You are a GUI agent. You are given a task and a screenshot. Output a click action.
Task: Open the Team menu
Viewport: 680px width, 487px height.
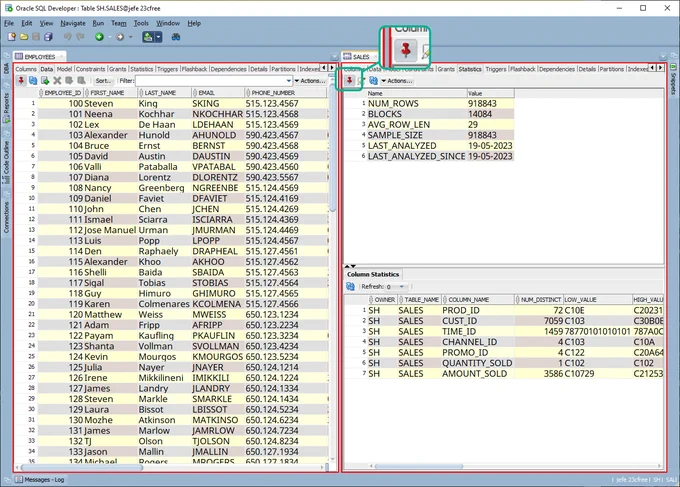tap(118, 23)
